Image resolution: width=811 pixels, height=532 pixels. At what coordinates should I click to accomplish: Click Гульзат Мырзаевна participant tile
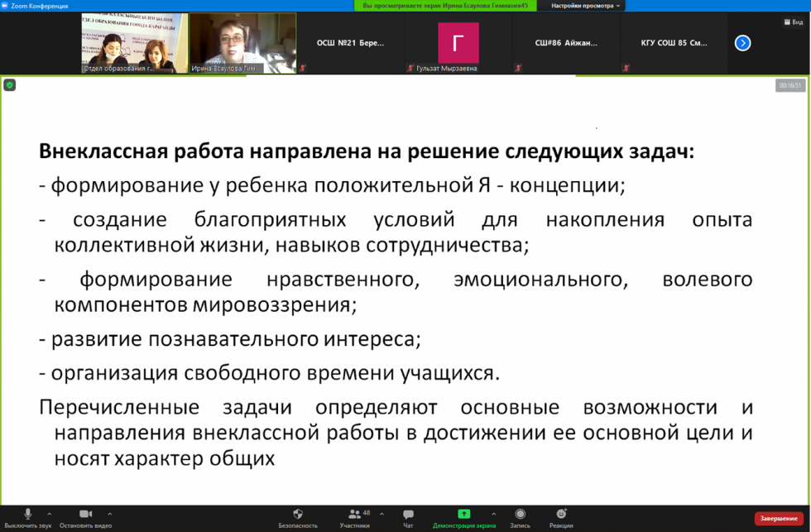point(458,43)
